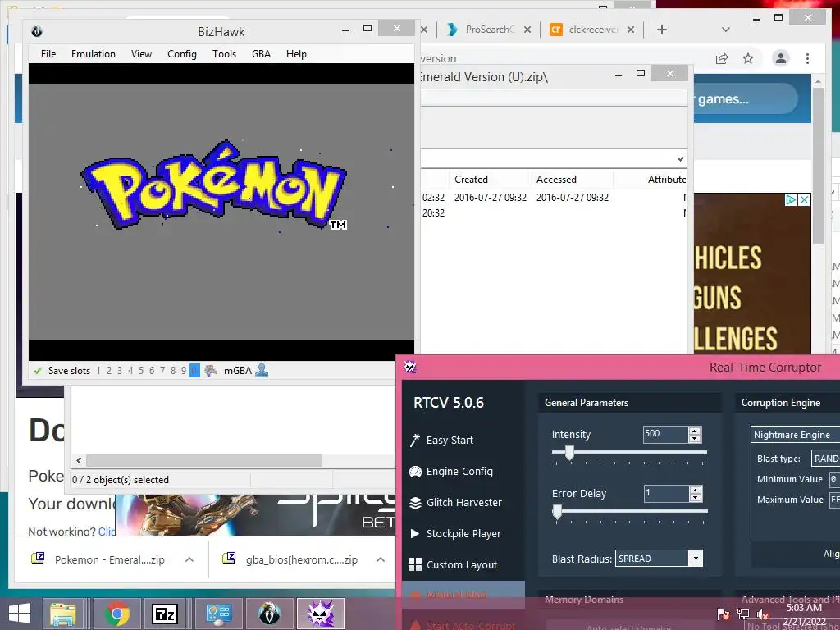Click the Minimum Value field

point(834,479)
